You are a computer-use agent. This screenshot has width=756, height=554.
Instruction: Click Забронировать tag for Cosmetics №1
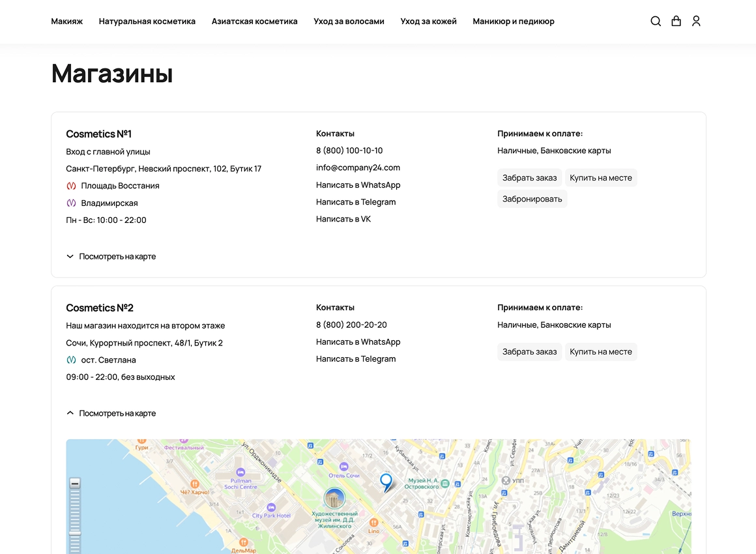(x=532, y=199)
